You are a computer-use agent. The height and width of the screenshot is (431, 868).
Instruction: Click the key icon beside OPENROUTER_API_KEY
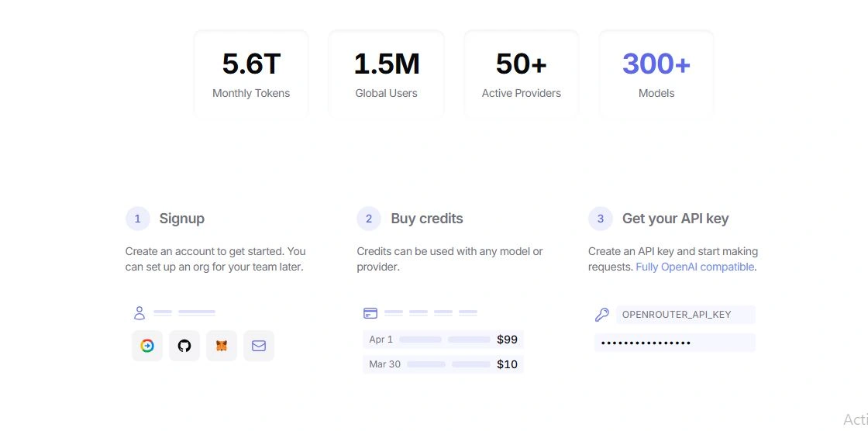[602, 315]
